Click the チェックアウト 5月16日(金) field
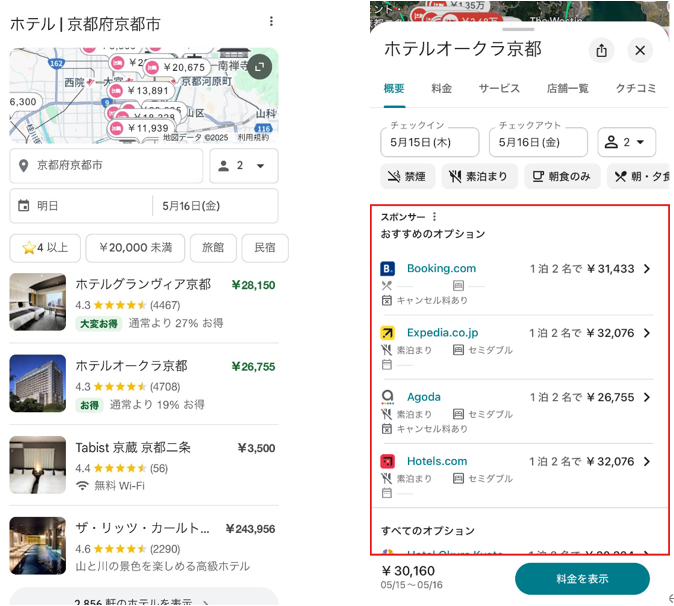Image resolution: width=674 pixels, height=606 pixels. pos(538,142)
